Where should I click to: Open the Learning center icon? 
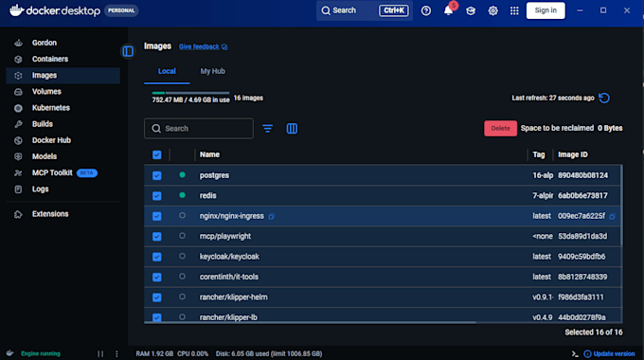[x=471, y=10]
